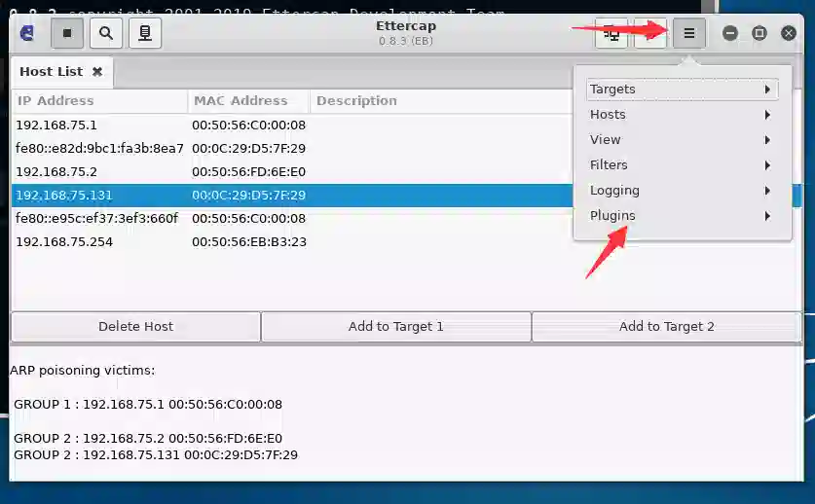Viewport: 815px width, 504px height.
Task: Sort by the Description column header
Action: (441, 101)
